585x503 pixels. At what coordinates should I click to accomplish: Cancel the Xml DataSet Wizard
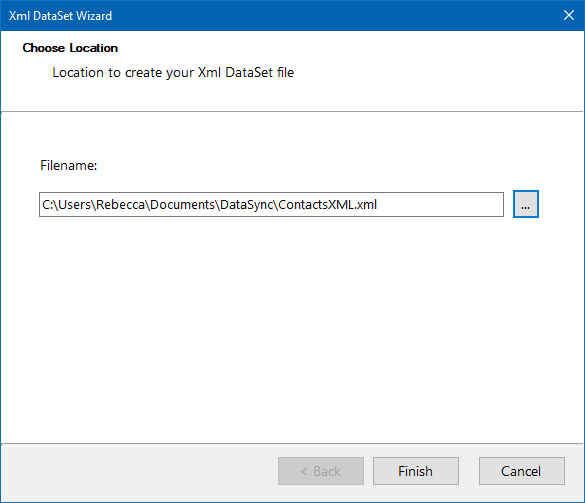click(522, 471)
